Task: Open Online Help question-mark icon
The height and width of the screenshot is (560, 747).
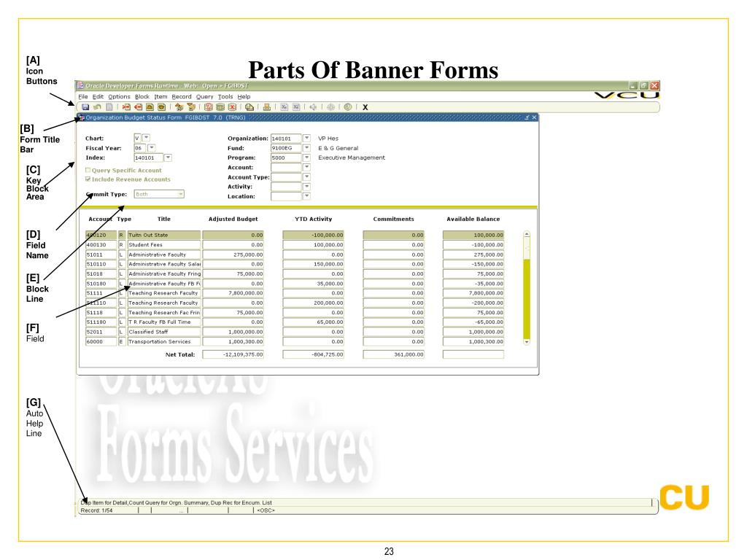Action: coord(348,107)
